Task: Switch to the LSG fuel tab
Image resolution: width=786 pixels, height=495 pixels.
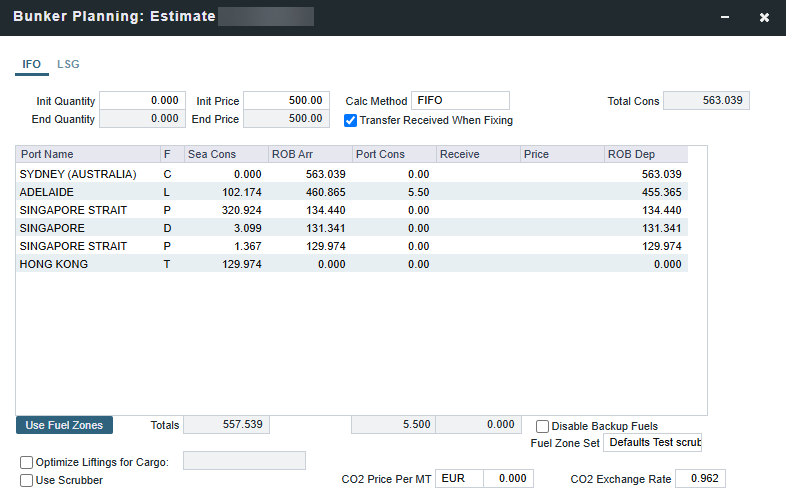Action: click(x=68, y=64)
